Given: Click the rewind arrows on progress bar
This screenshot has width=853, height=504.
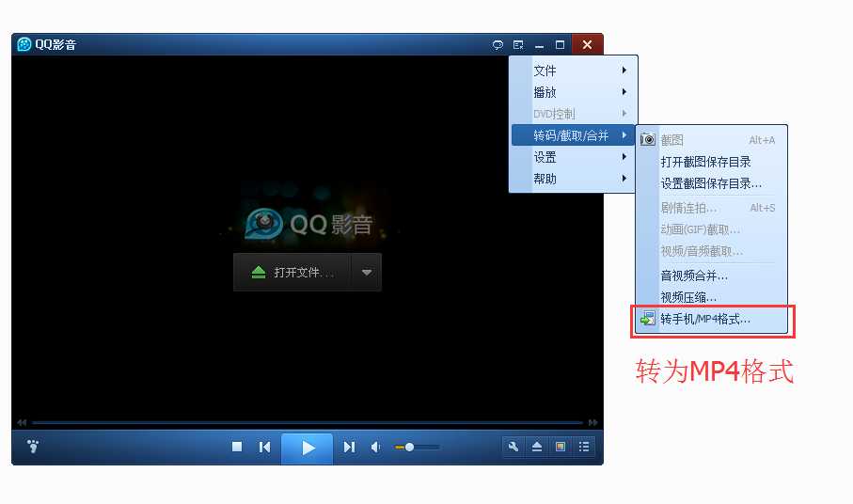Looking at the screenshot, I should (x=22, y=422).
